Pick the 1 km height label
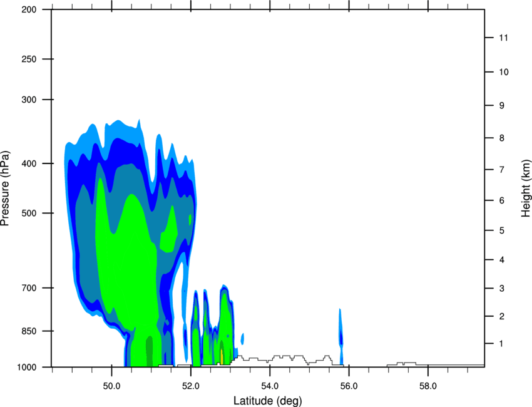The image size is (532, 407). click(x=501, y=344)
